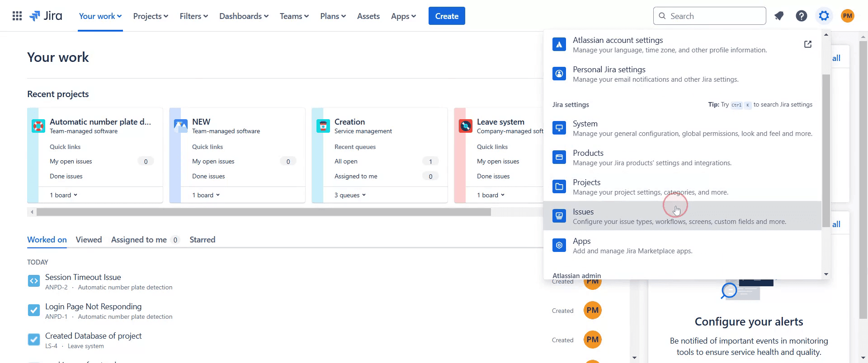Expand the Projects dropdown menu
The height and width of the screenshot is (363, 868).
coord(151,16)
